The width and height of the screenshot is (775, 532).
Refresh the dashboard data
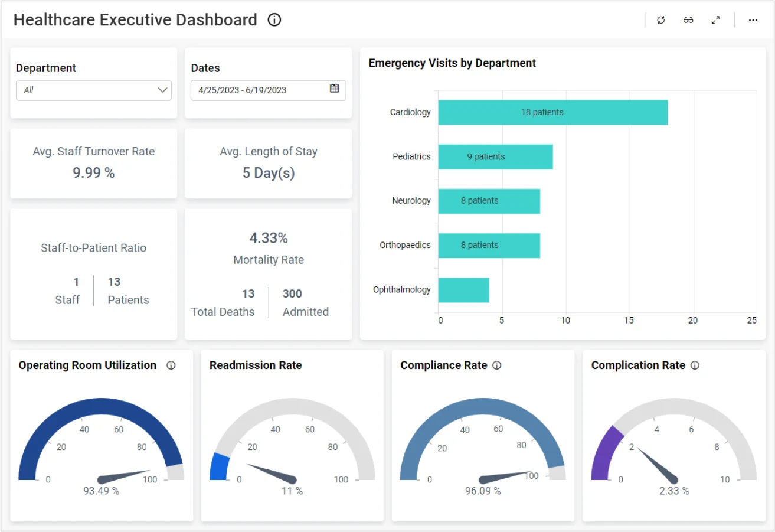click(x=660, y=20)
